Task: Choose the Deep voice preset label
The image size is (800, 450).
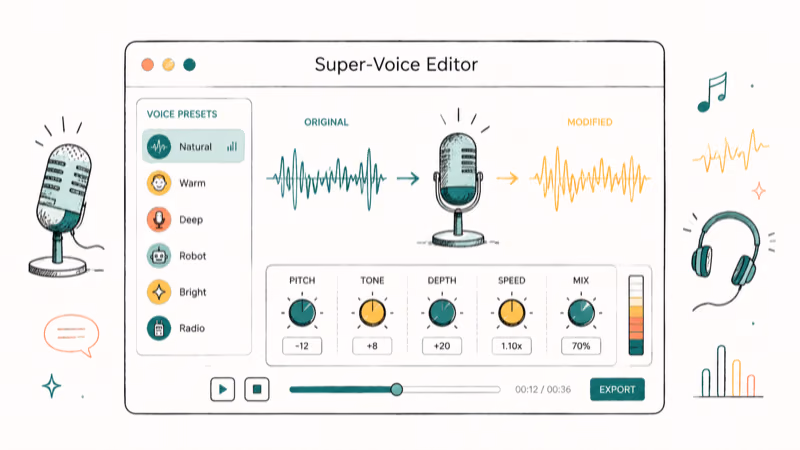Action: [191, 220]
